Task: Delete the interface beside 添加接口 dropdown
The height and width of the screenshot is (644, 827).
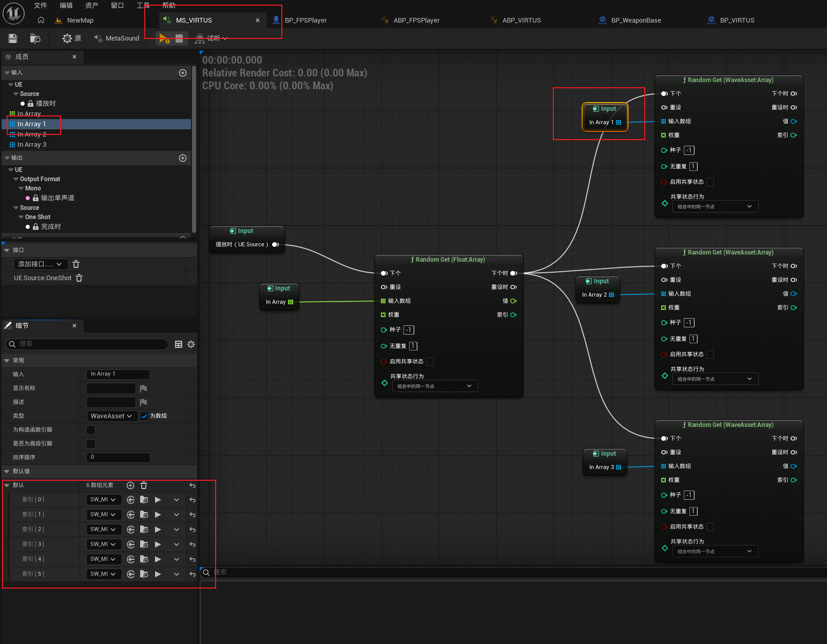Action: [76, 264]
